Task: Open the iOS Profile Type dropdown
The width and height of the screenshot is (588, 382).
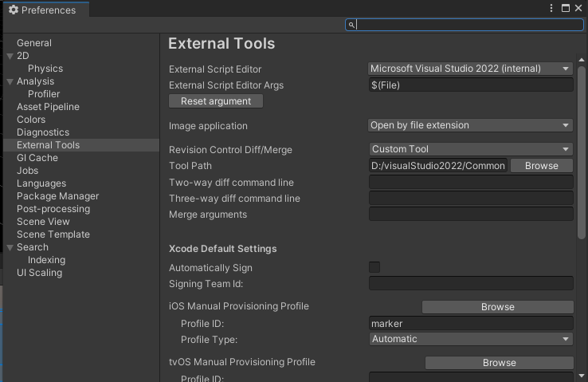Action: [x=471, y=339]
